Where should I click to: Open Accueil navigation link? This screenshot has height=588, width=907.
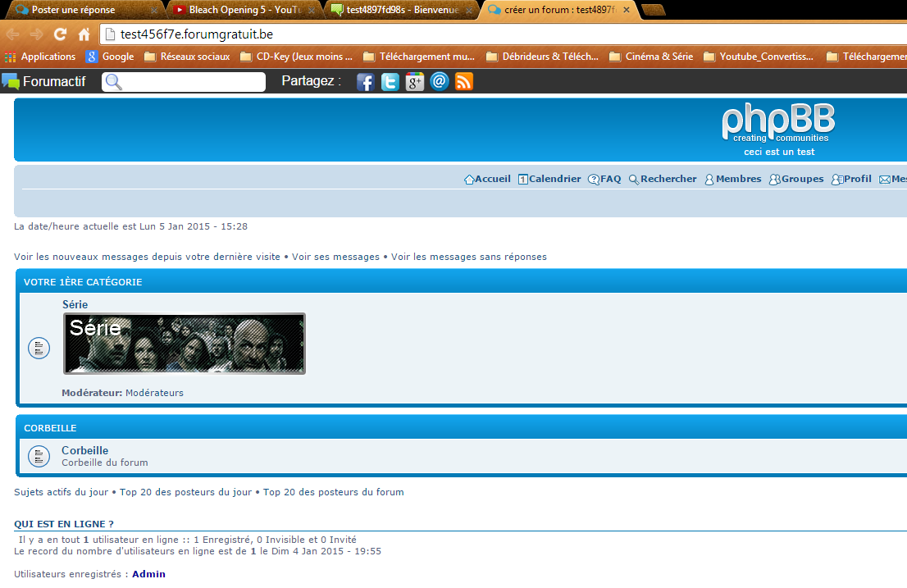(x=487, y=180)
